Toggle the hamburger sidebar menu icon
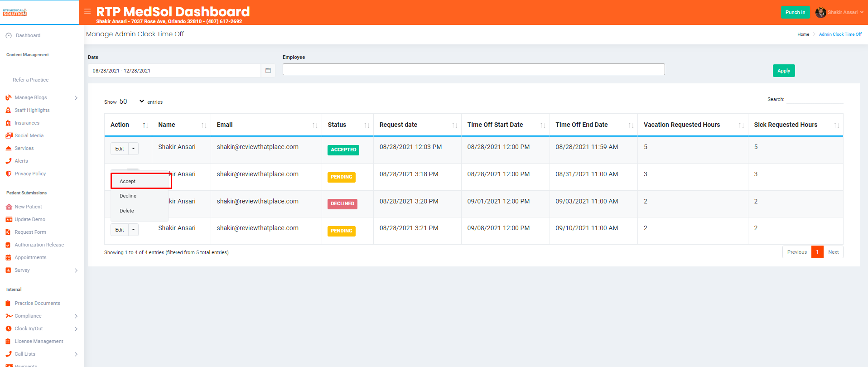 (x=87, y=11)
